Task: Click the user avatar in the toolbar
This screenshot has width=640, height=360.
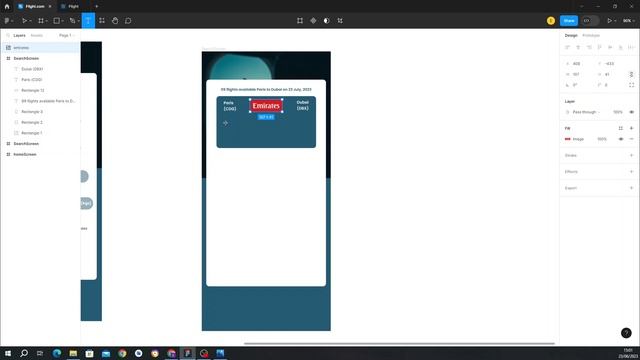Action: (x=551, y=21)
